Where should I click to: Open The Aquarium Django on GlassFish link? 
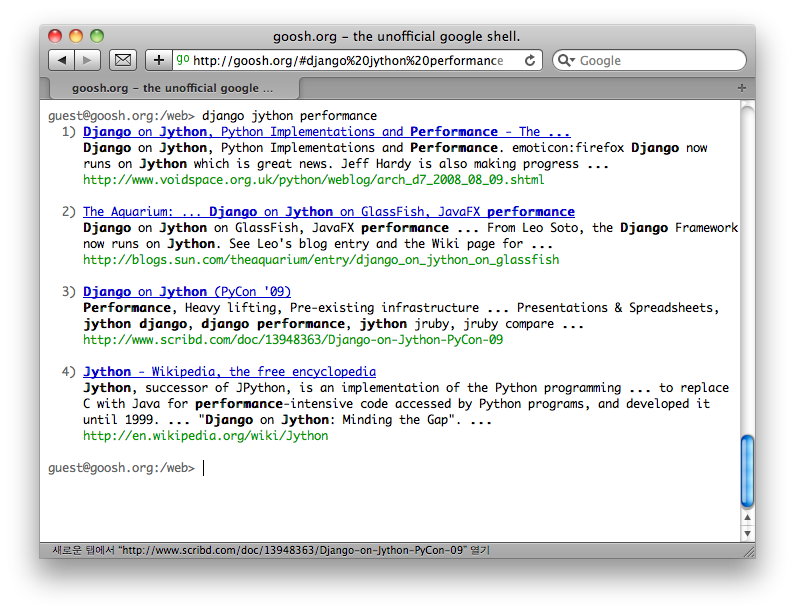(x=329, y=211)
